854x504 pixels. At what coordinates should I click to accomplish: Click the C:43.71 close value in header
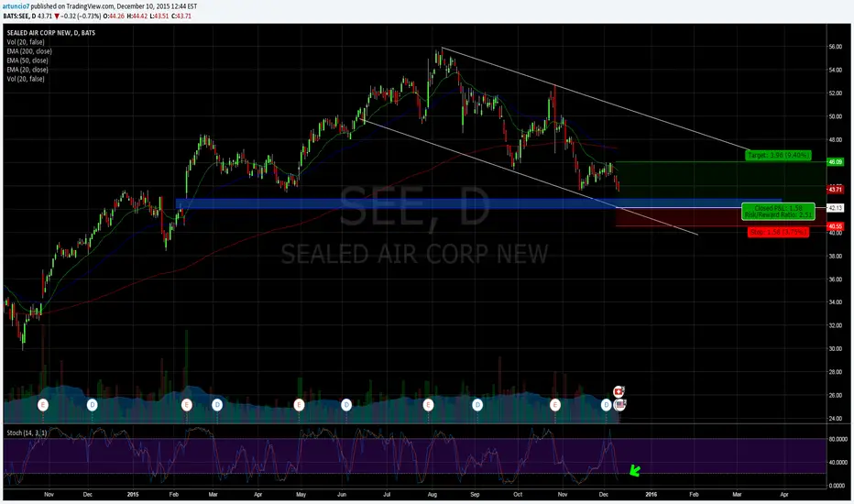tap(181, 16)
